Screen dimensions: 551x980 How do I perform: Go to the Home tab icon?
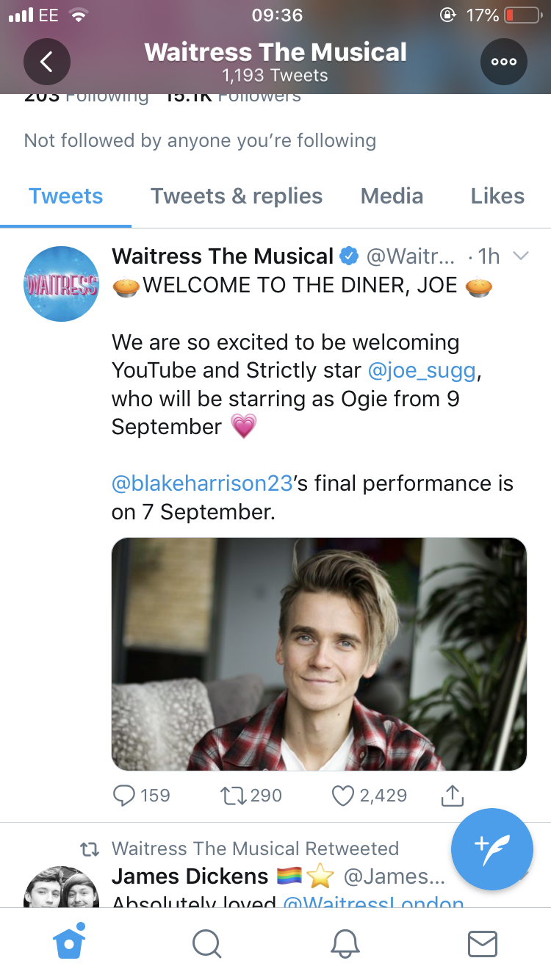[x=69, y=941]
